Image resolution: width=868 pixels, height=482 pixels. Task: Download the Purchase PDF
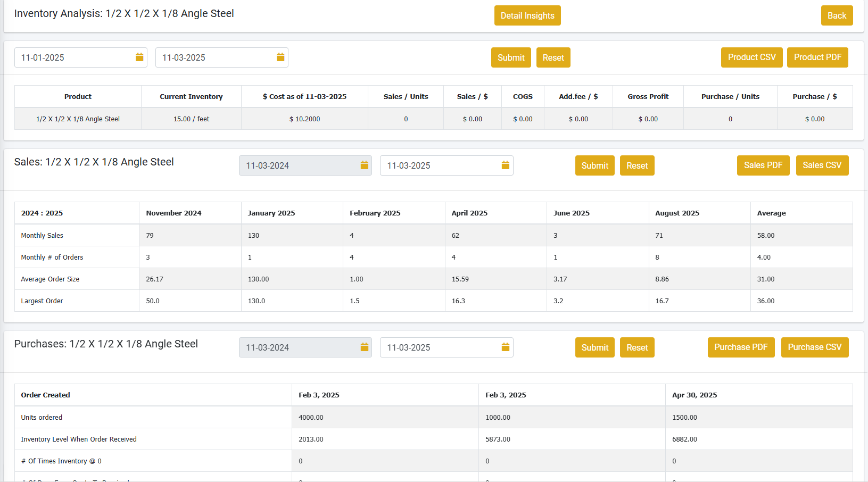[x=741, y=347]
